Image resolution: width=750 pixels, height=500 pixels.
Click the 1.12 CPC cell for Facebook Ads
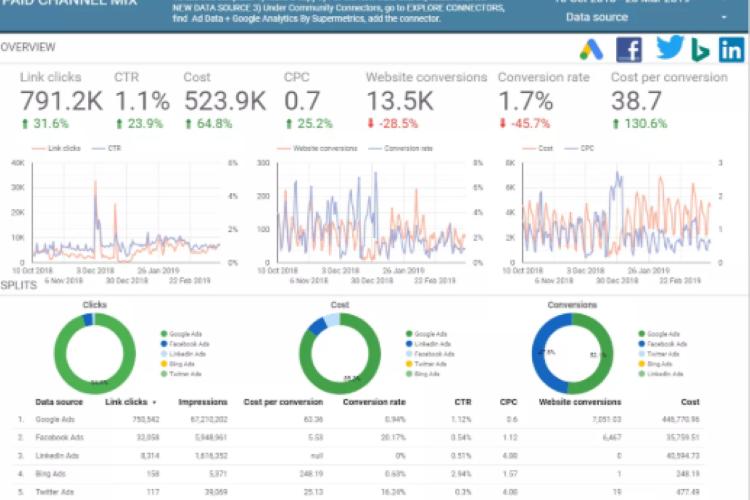(510, 437)
